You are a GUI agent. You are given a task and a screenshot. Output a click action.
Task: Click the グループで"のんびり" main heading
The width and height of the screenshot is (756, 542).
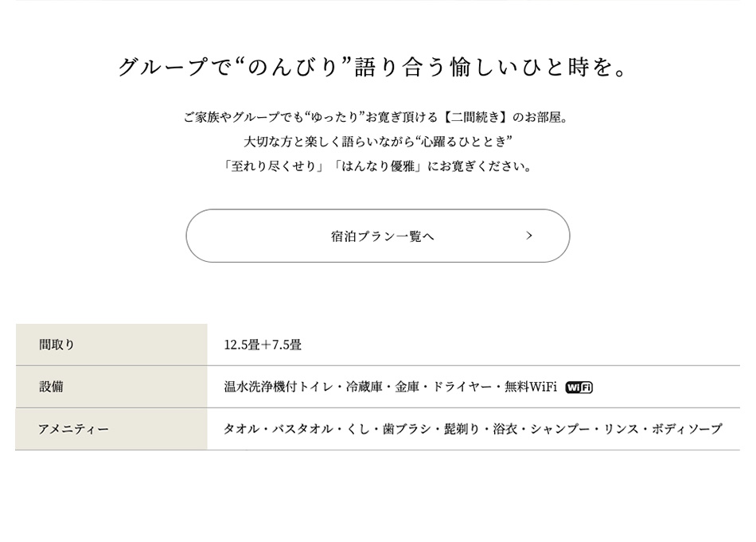tap(372, 67)
